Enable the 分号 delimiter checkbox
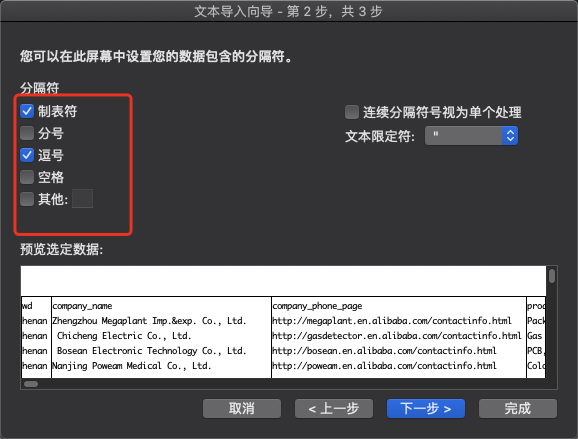Image resolution: width=578 pixels, height=439 pixels. pyautogui.click(x=27, y=133)
